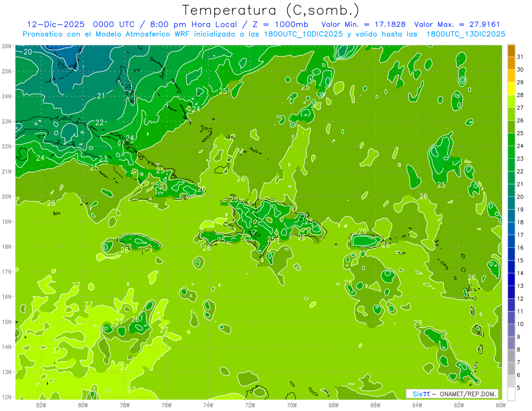Click the "66W" longitude axis label
This screenshot has height=411, width=532.
pyautogui.click(x=376, y=405)
